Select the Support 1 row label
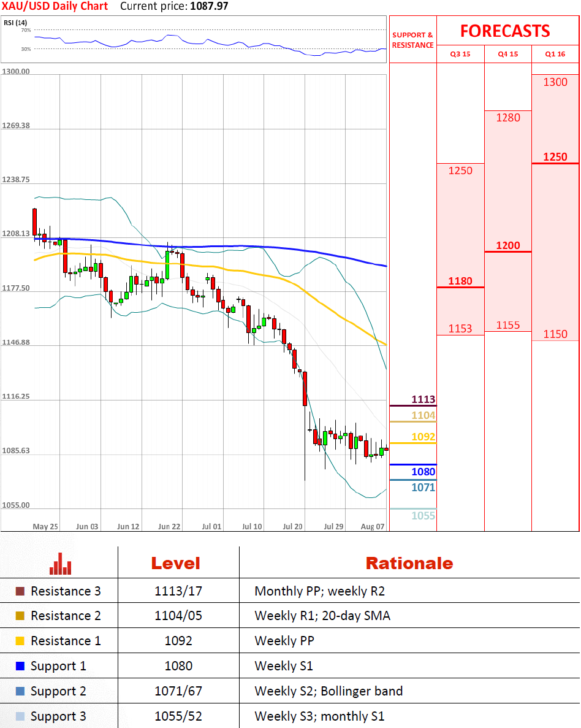Screen dimensions: 581x728 [x=58, y=666]
